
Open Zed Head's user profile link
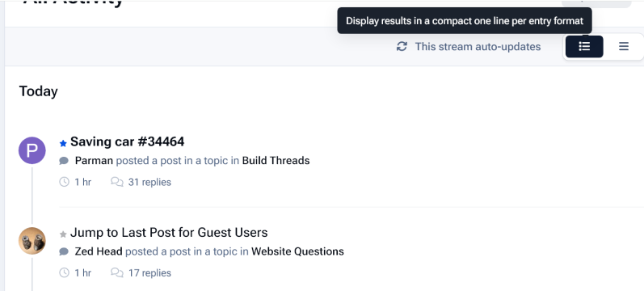click(x=99, y=251)
